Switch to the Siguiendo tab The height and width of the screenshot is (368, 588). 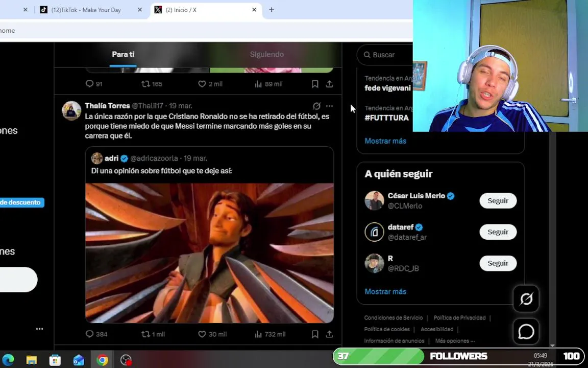tap(266, 55)
